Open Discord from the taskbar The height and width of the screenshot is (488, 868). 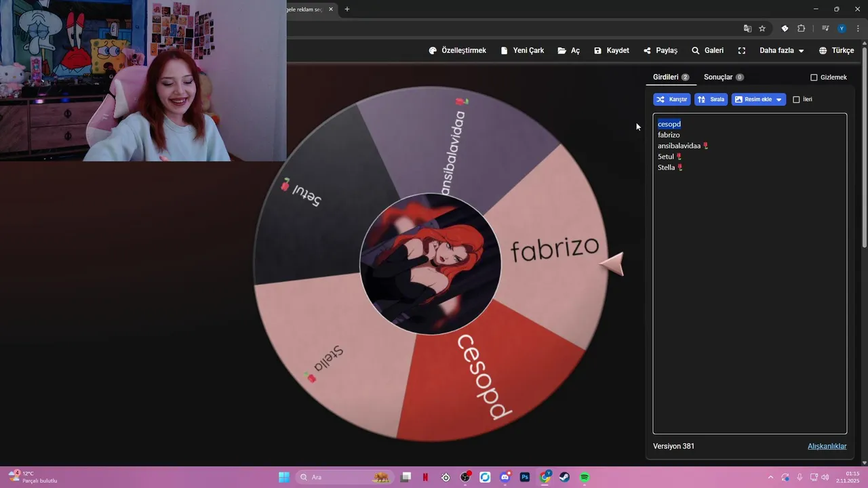point(505,477)
